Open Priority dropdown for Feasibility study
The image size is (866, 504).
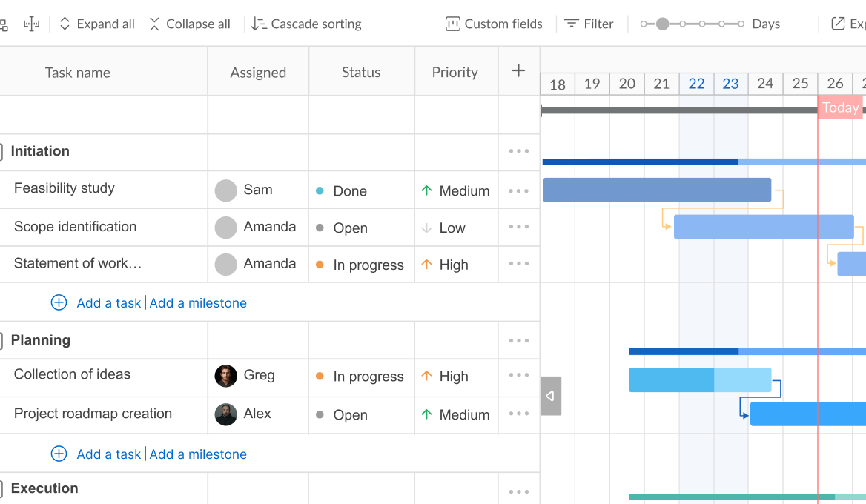point(456,190)
